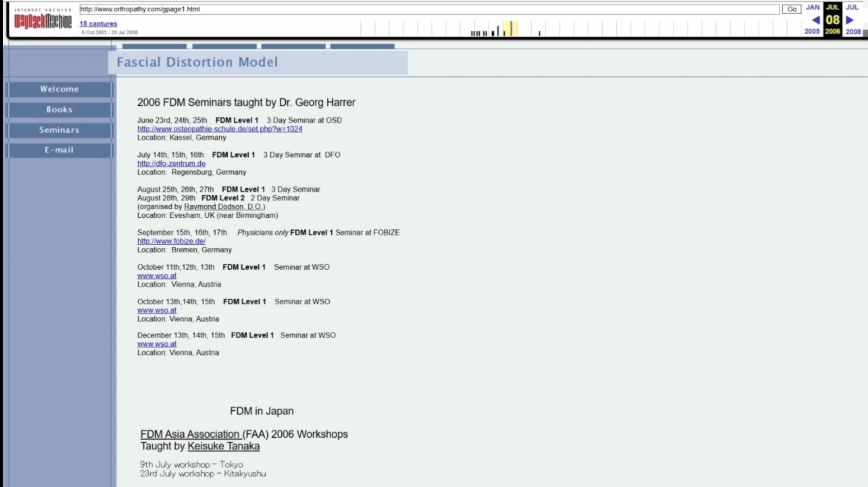Select year 2005 in timeline
868x487 pixels.
point(812,31)
